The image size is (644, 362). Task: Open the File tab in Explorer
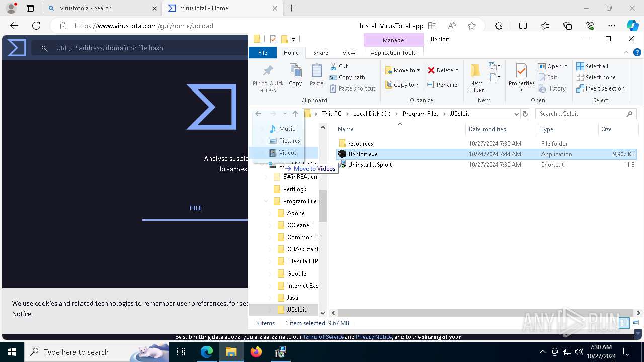point(263,53)
